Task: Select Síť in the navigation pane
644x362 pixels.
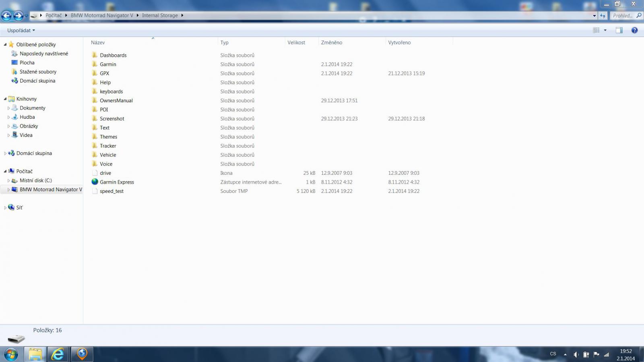Action: click(x=19, y=208)
